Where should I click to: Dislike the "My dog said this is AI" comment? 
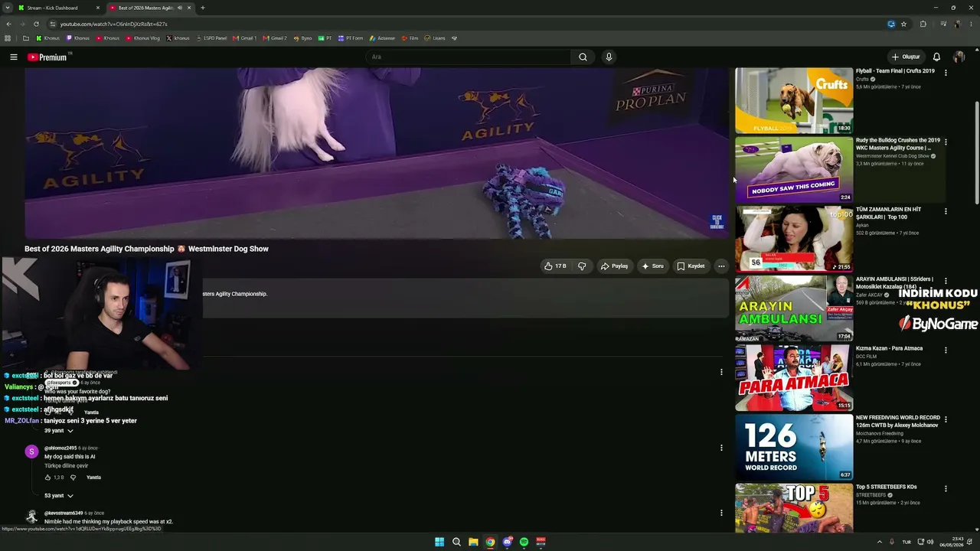[73, 478]
